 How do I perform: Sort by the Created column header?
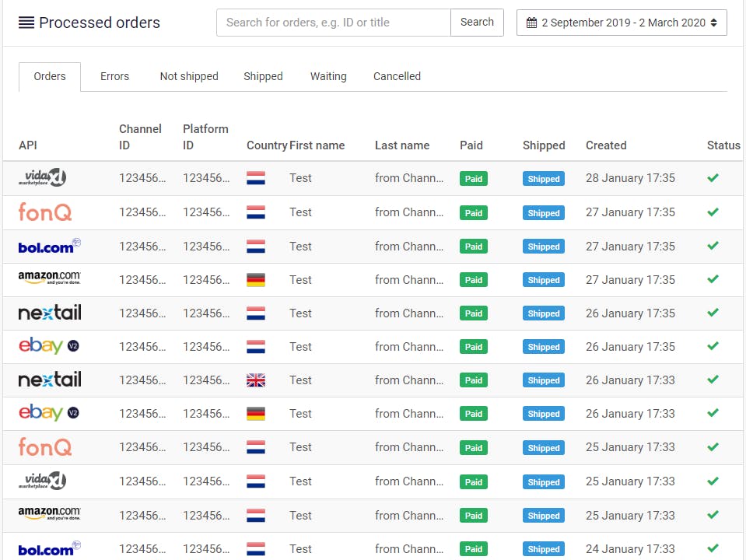pos(605,145)
